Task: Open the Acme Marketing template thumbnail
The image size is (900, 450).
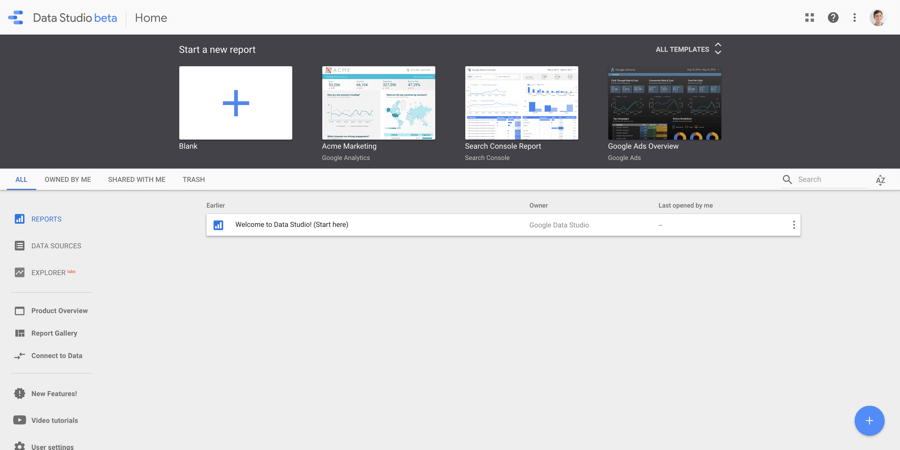Action: tap(378, 103)
